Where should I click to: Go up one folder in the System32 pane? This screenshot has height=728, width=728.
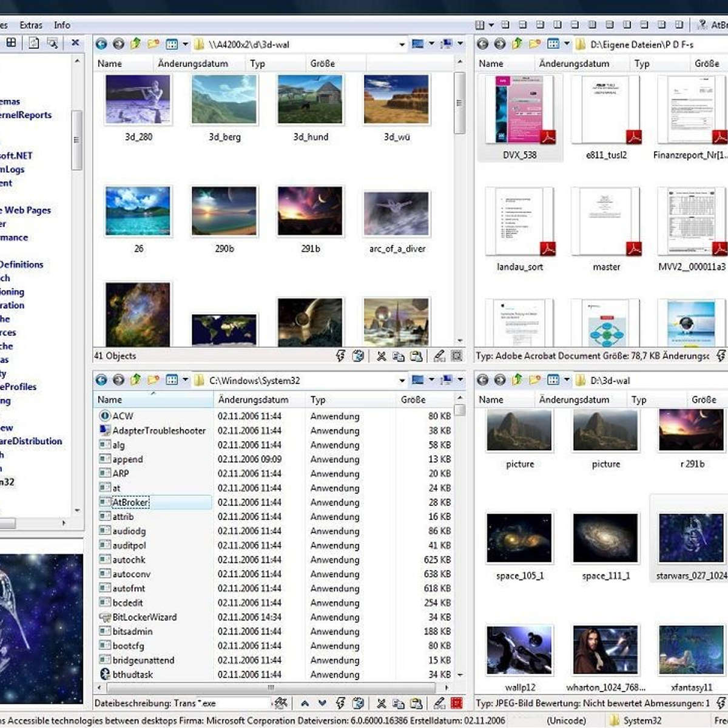(136, 380)
